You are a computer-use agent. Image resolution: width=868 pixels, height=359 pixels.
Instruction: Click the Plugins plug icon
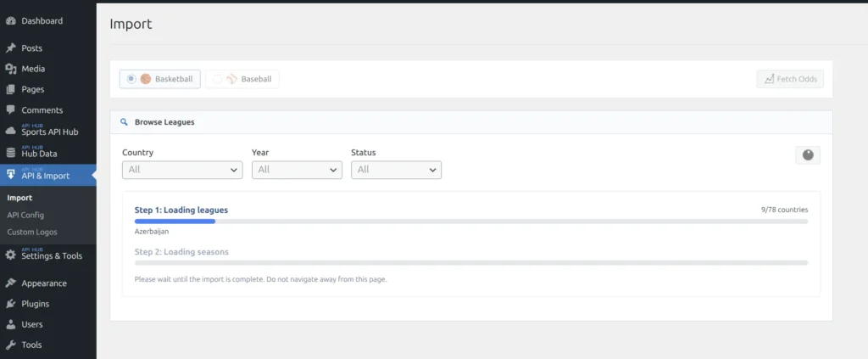click(x=10, y=304)
